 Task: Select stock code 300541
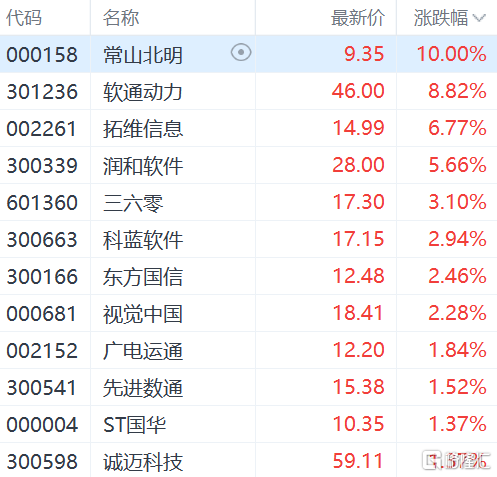[41, 388]
